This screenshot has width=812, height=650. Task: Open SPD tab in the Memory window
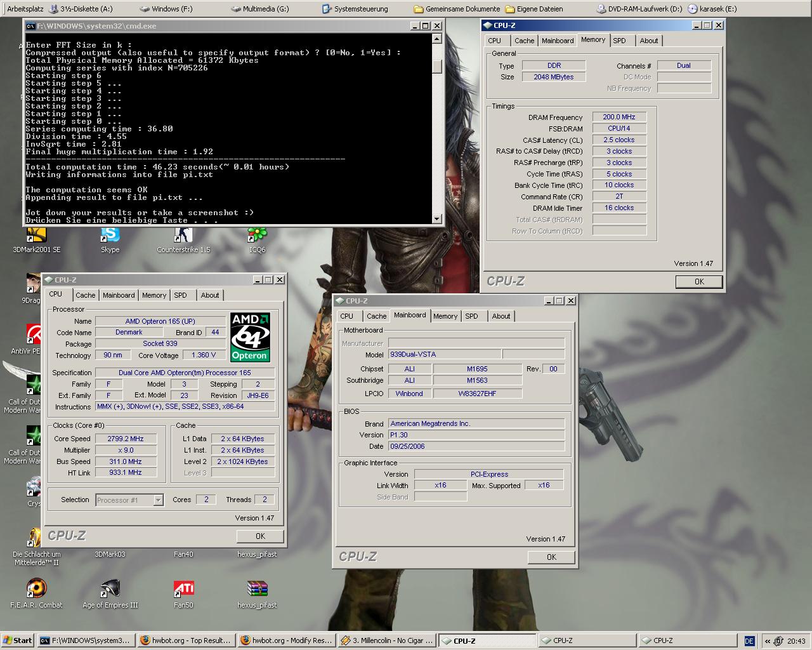click(x=619, y=41)
